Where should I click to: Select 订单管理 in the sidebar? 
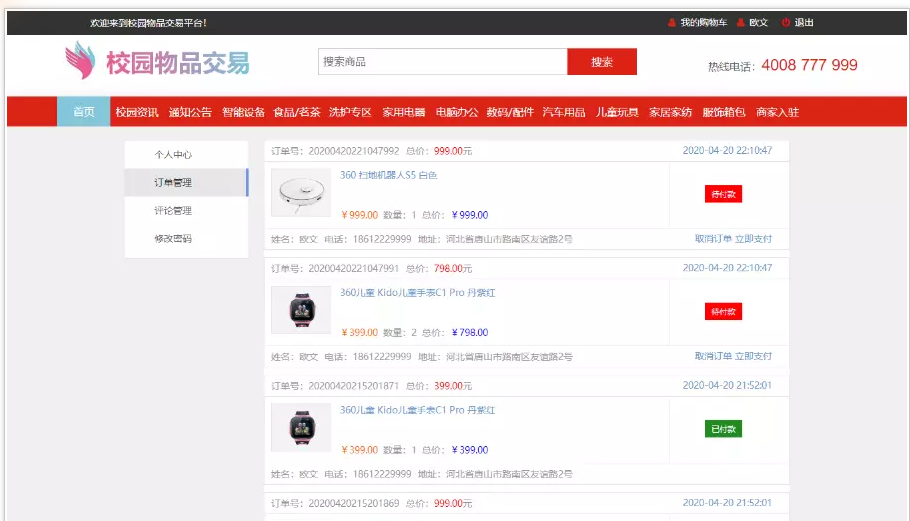pos(186,182)
